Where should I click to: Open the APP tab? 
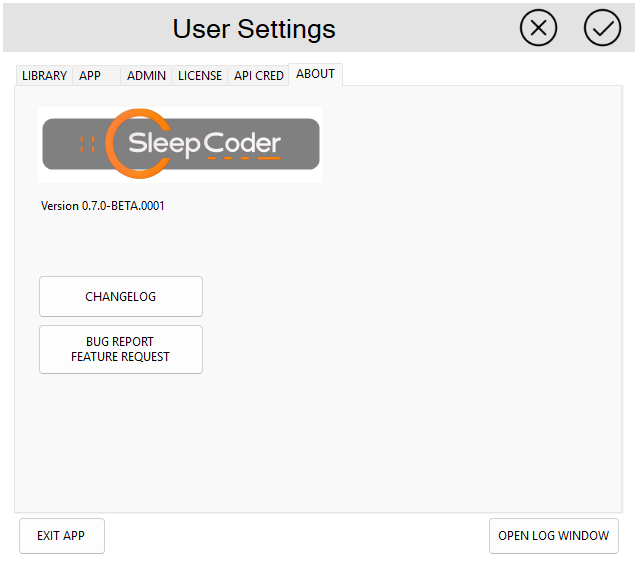90,75
